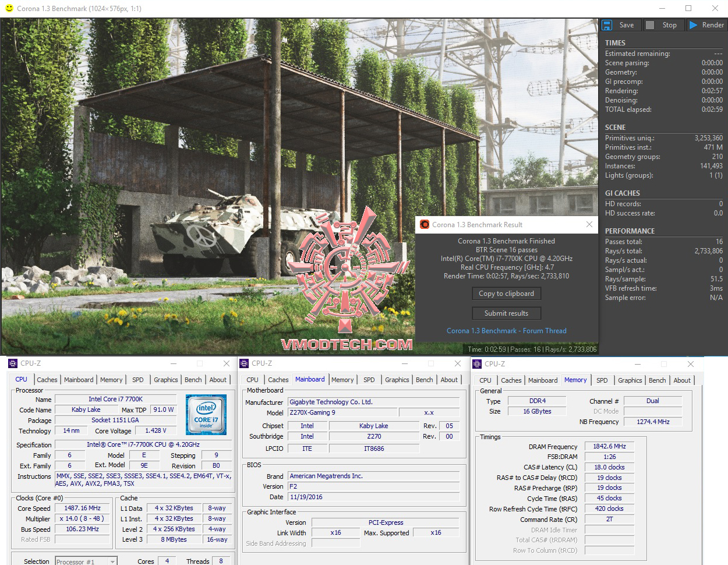Click the CPU-Z icon in the leftmost window title bar
Viewport: 728px width, 565px height.
12,363
